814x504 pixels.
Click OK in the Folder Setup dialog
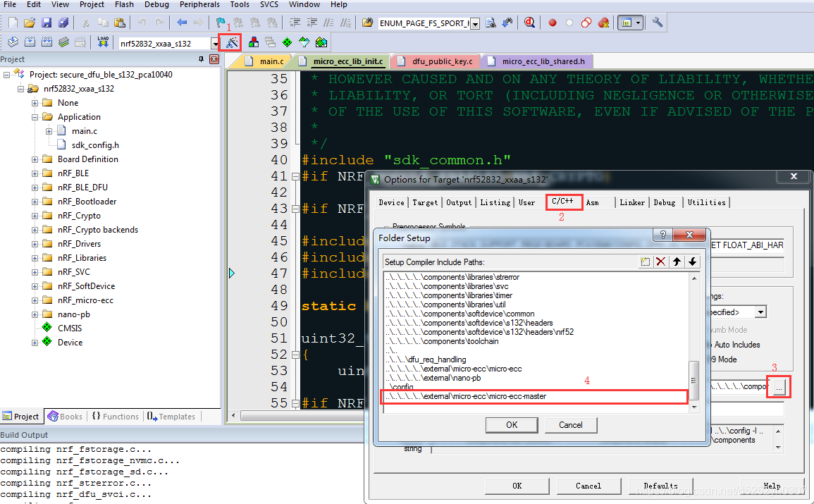pyautogui.click(x=511, y=425)
